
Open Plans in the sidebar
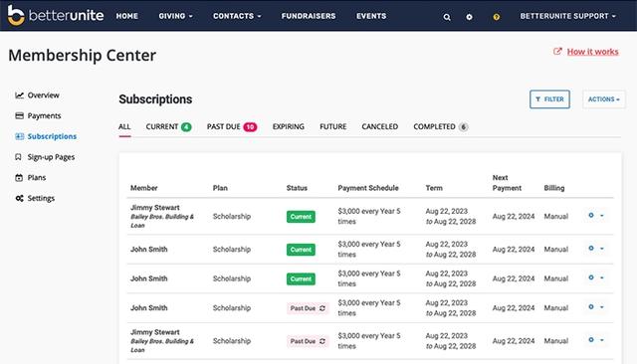click(37, 178)
